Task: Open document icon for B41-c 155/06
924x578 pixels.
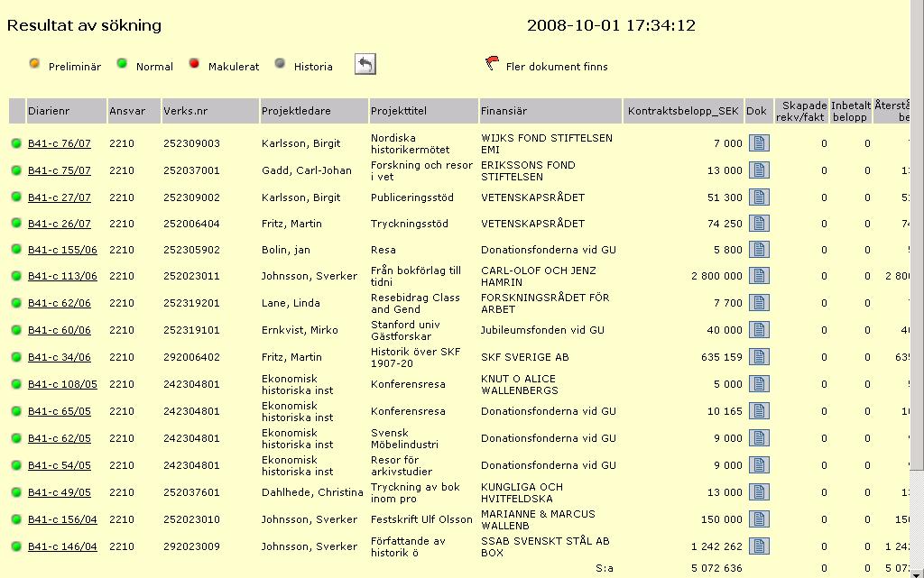Action: pyautogui.click(x=759, y=250)
